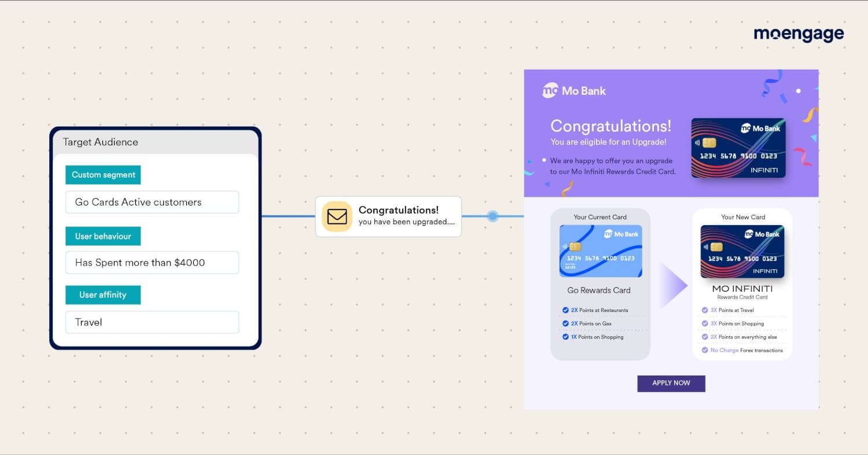Click 'you have been upgraded....' notification text
The height and width of the screenshot is (455, 868).
click(406, 222)
